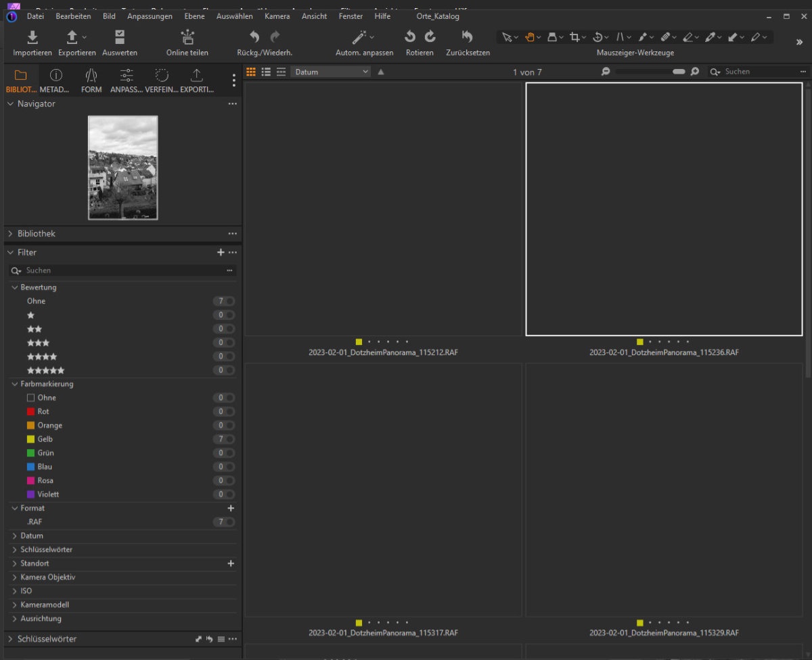Image resolution: width=812 pixels, height=660 pixels.
Task: Open the Datum sort dropdown
Action: click(x=331, y=72)
